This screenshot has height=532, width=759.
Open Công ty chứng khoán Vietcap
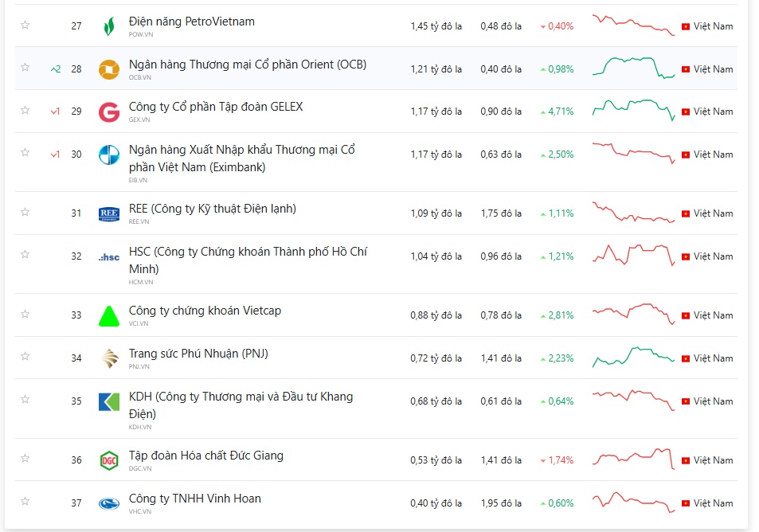coord(205,311)
